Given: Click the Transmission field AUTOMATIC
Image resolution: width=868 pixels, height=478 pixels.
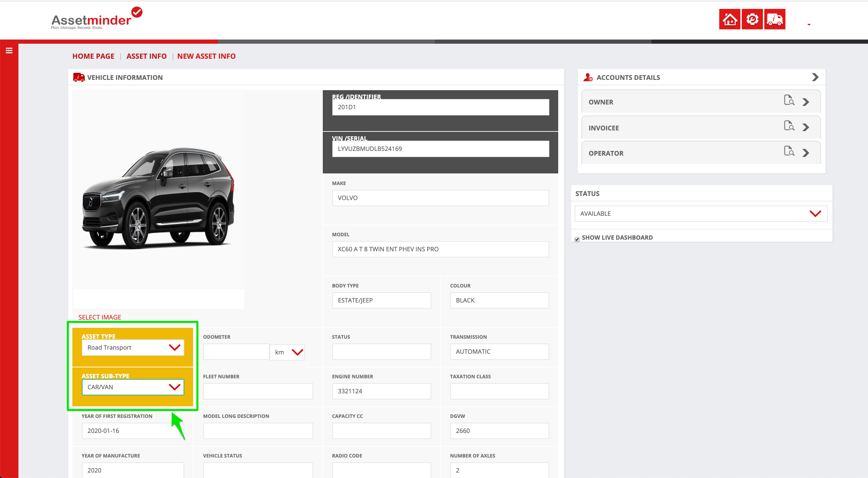Looking at the screenshot, I should [500, 352].
